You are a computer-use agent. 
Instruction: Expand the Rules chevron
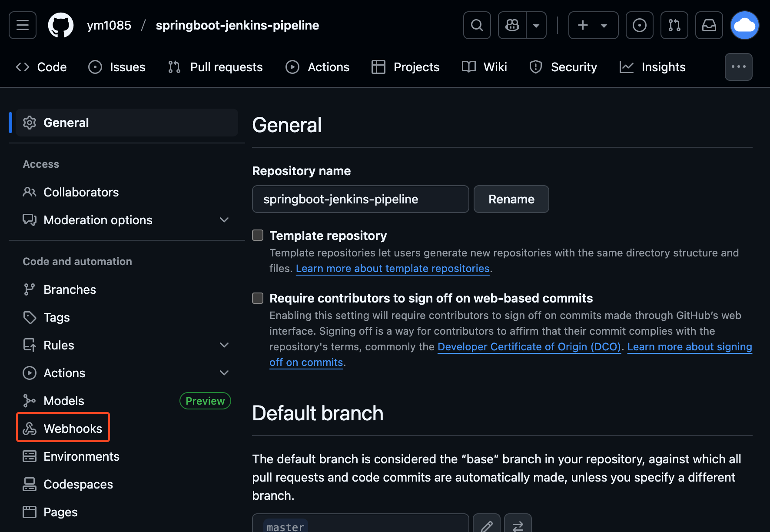(224, 345)
